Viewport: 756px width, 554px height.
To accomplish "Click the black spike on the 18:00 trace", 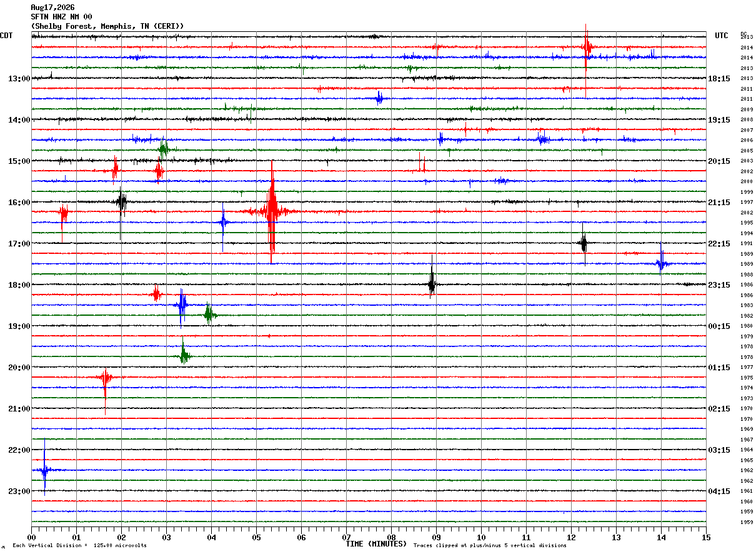I will coord(431,284).
